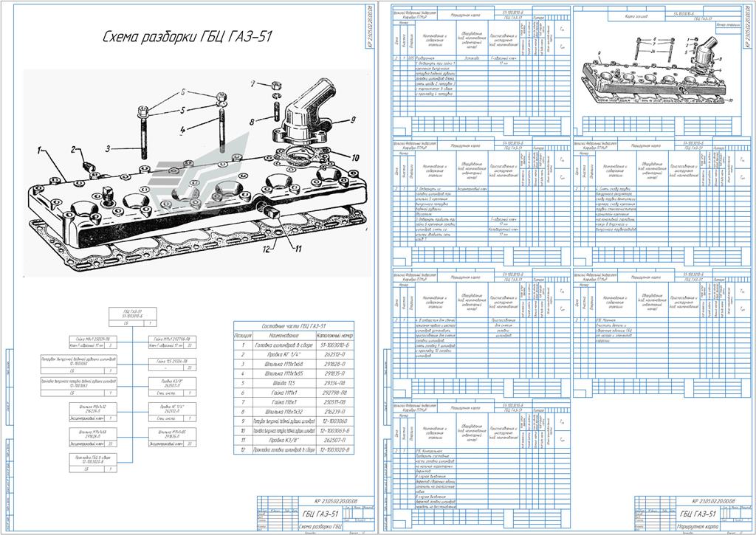756x535 pixels.
Task: Select the "015 Контрольная" operation entry
Action: coord(429,451)
